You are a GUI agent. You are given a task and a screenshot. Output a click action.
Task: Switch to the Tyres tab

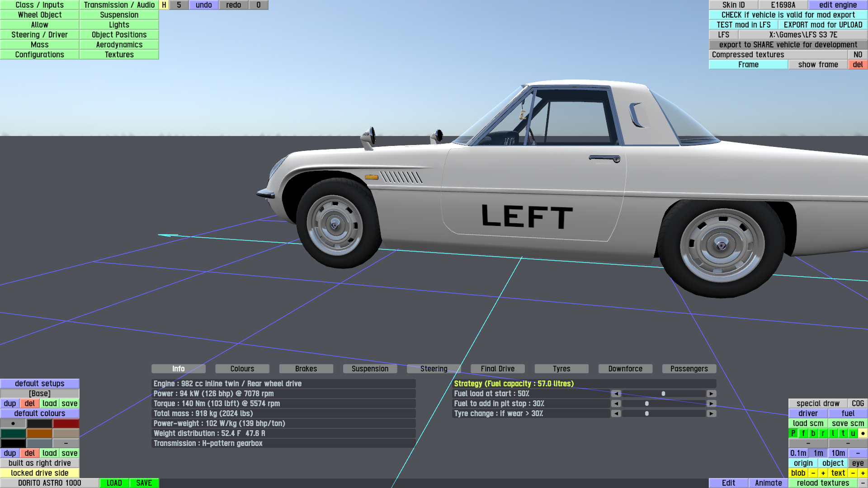[x=561, y=369]
